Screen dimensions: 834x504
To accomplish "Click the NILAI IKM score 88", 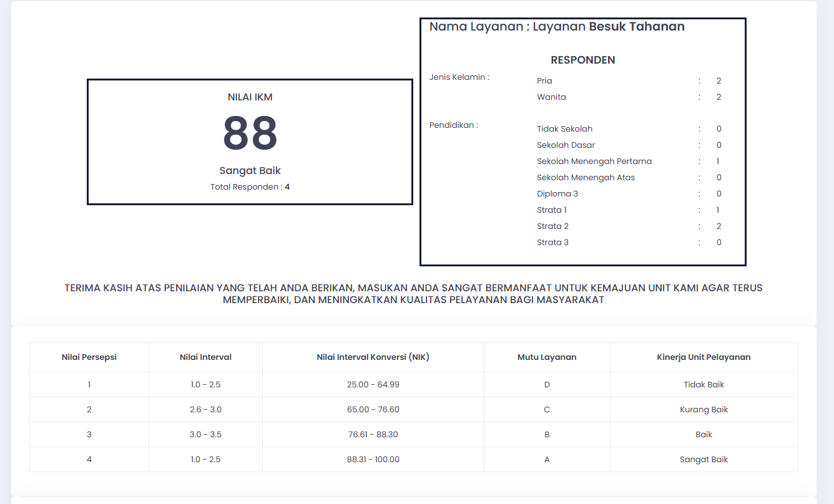I will pos(250,133).
